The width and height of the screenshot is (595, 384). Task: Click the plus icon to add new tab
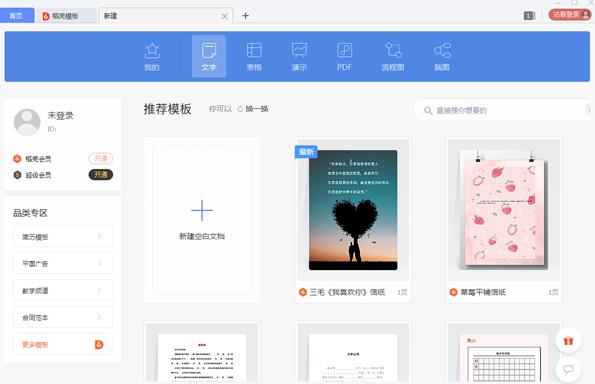pos(245,16)
